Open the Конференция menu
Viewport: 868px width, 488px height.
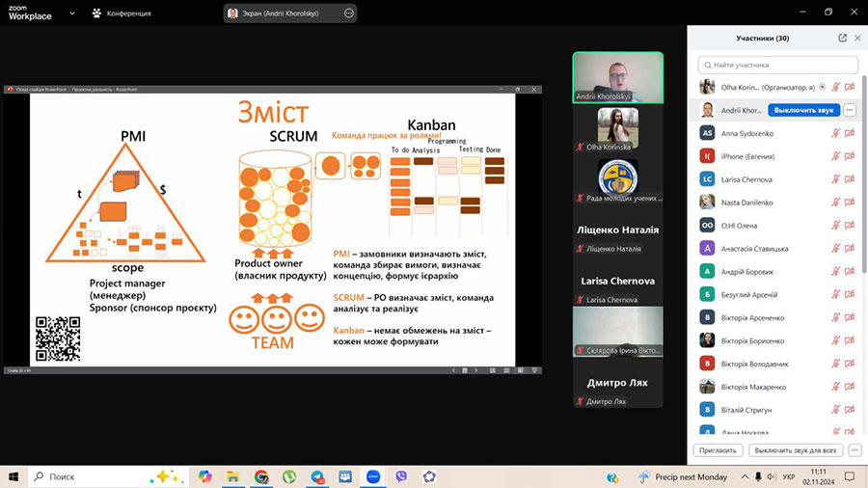(122, 14)
